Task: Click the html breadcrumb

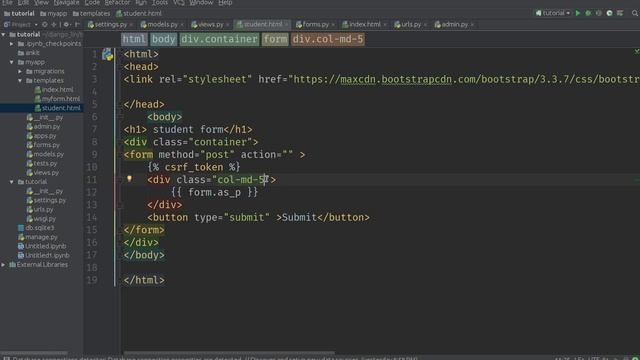Action: [x=134, y=39]
